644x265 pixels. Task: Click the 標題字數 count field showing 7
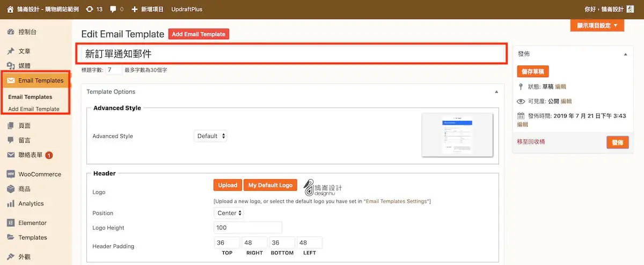pos(114,70)
